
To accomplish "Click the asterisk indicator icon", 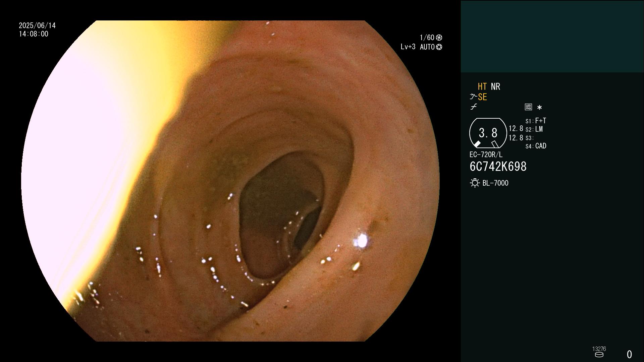I will click(x=539, y=108).
